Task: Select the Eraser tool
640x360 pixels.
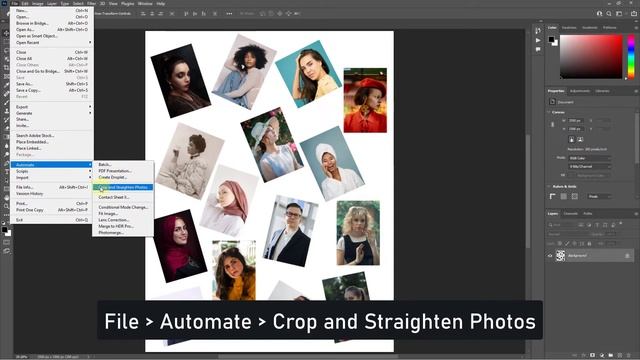Action: [7, 128]
